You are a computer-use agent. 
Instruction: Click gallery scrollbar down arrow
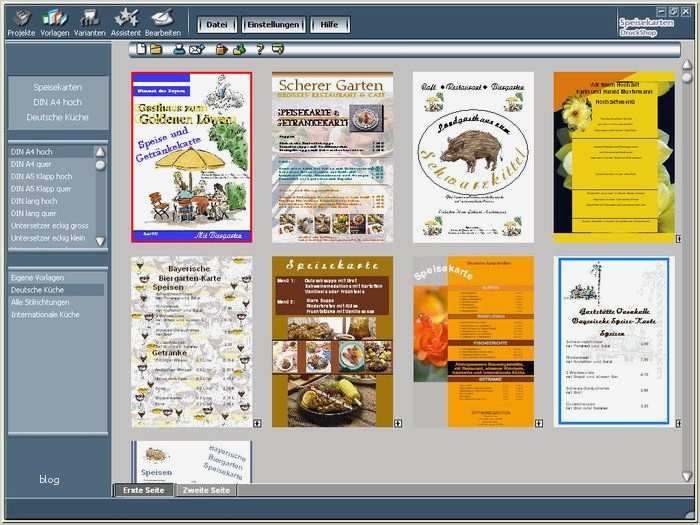click(x=687, y=476)
